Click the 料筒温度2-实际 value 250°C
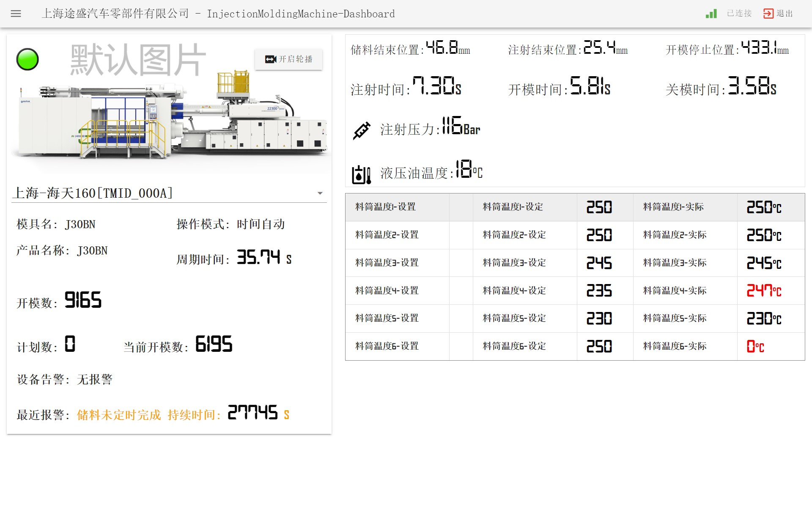Image resolution: width=812 pixels, height=508 pixels. pyautogui.click(x=764, y=235)
